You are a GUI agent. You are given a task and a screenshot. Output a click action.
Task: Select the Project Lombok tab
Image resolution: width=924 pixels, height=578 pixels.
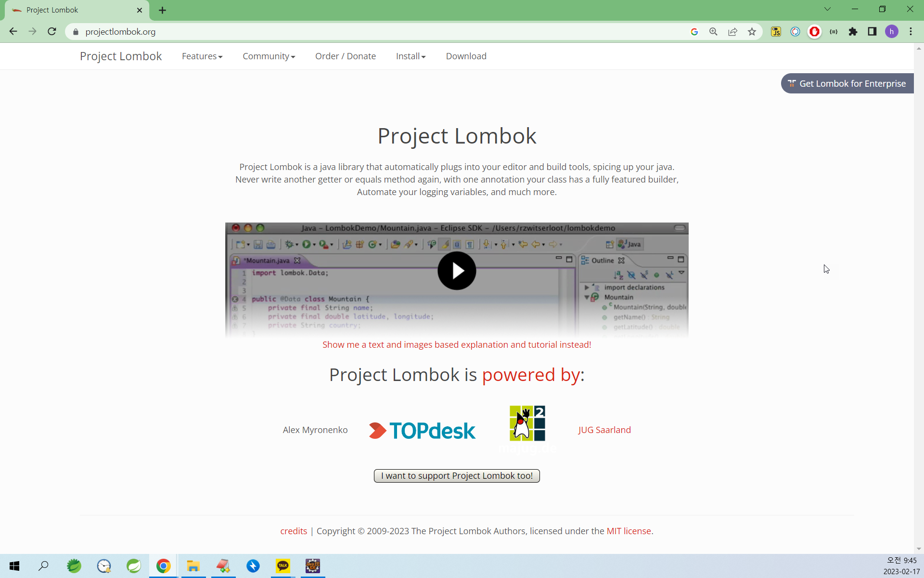77,10
